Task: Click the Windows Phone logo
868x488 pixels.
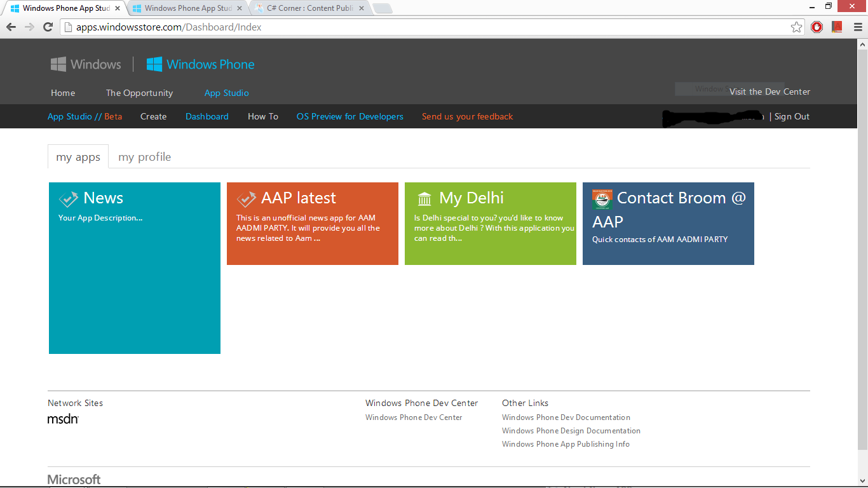Action: pos(200,64)
